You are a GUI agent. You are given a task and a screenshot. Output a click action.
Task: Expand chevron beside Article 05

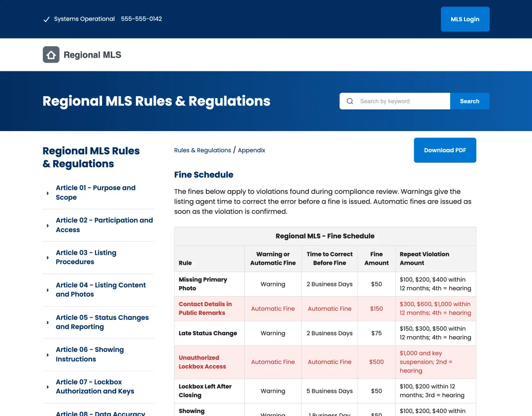[47, 322]
